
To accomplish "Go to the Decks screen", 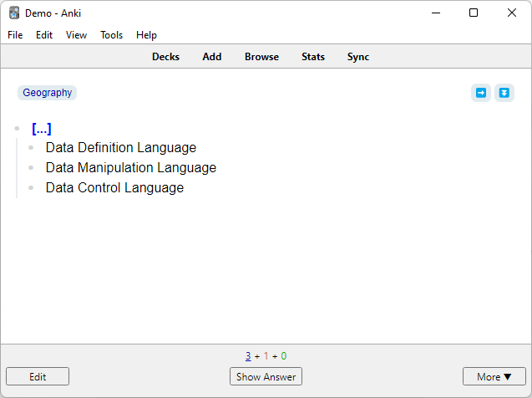I will click(x=165, y=57).
